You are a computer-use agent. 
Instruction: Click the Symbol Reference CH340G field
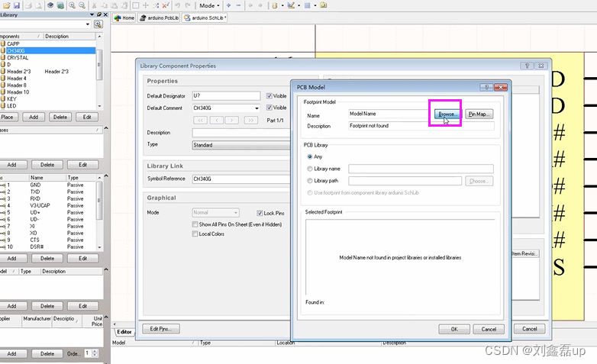click(x=241, y=179)
